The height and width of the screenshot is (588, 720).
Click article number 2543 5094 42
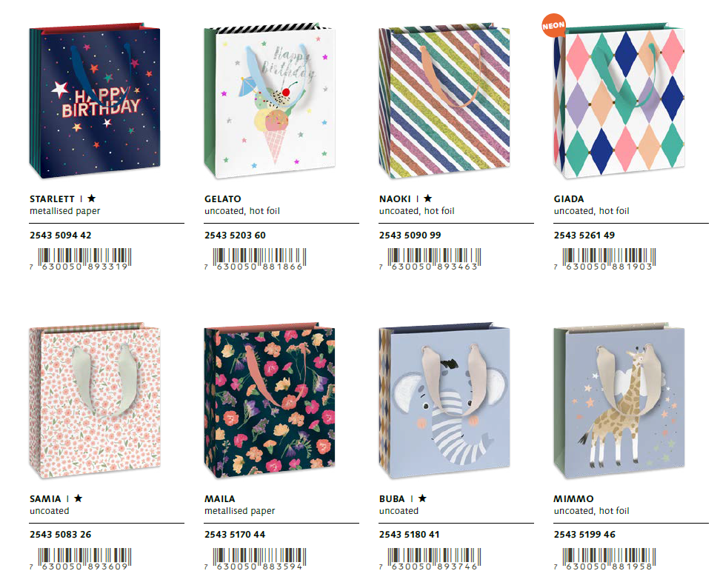(61, 235)
